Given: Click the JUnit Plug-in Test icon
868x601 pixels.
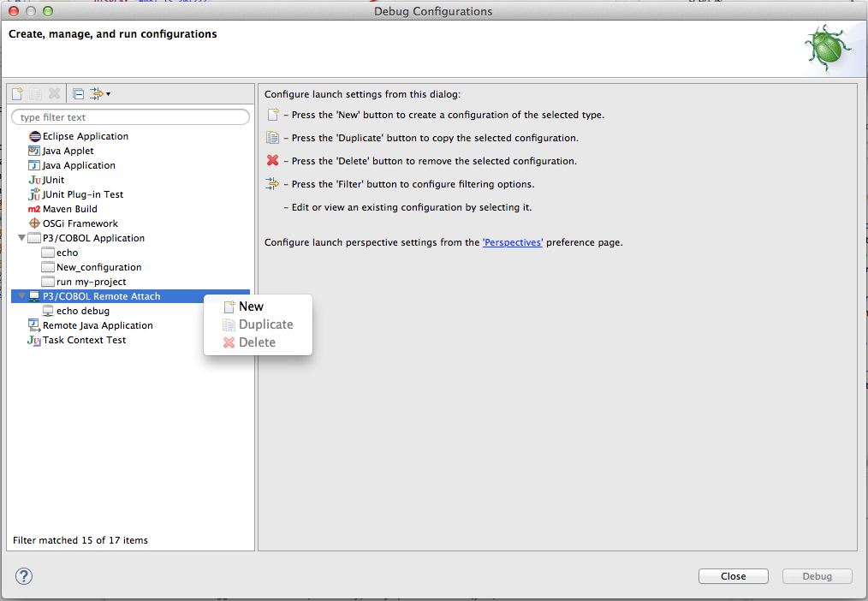Looking at the screenshot, I should tap(34, 194).
